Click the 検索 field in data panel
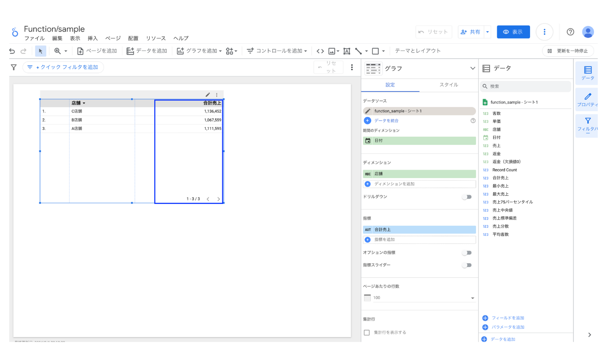 point(526,86)
